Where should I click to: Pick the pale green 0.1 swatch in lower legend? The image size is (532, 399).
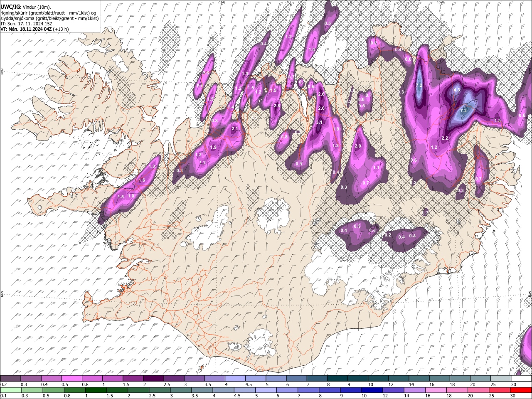[11, 390]
